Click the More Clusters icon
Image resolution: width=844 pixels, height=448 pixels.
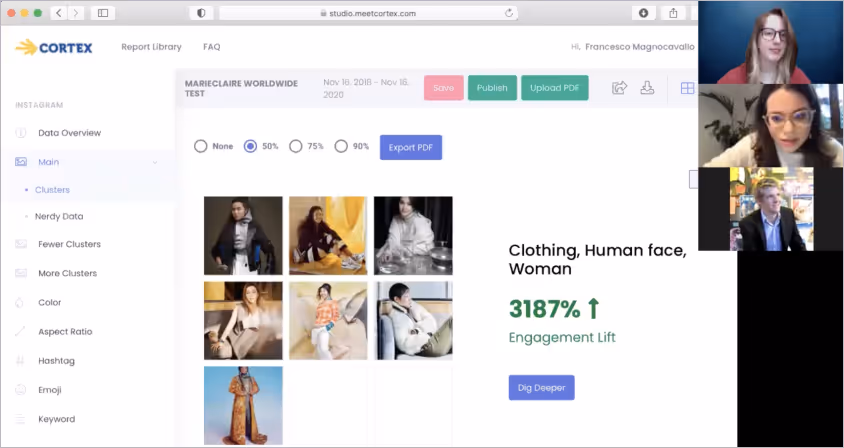point(20,274)
